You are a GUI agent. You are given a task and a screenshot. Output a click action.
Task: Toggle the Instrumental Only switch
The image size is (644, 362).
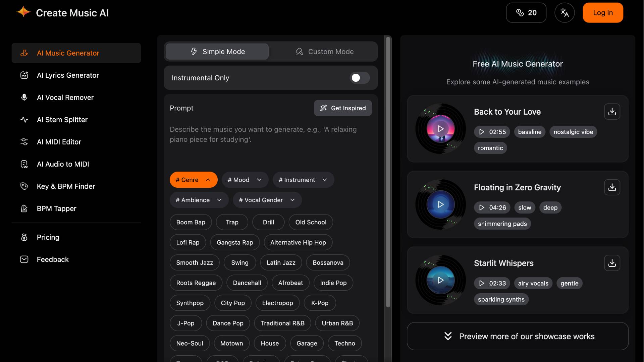coord(360,78)
